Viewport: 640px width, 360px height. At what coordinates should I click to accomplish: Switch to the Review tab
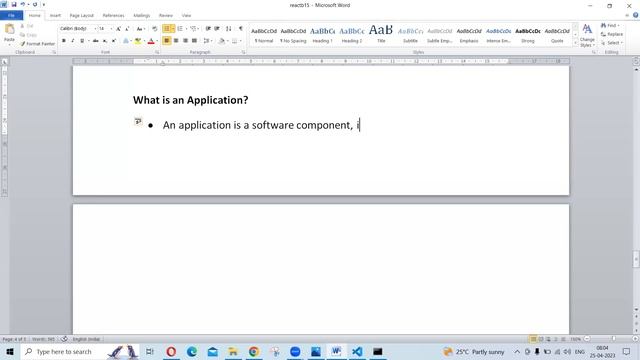tap(166, 16)
